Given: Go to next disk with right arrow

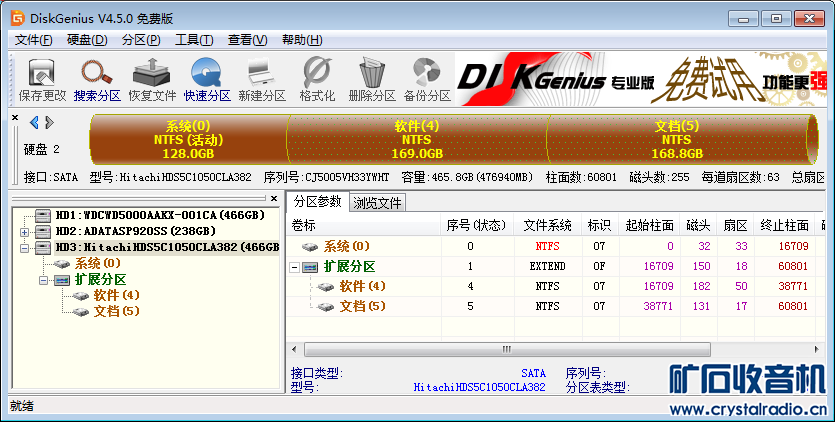Looking at the screenshot, I should [x=50, y=123].
